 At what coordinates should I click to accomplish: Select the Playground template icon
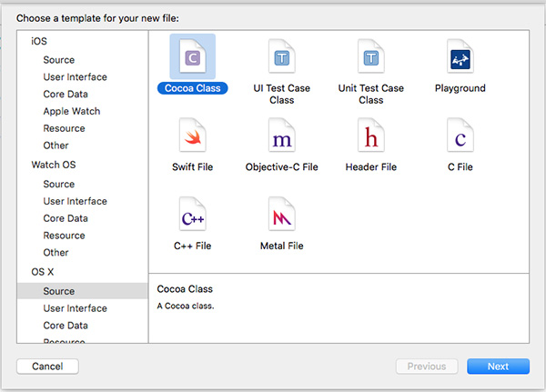460,56
